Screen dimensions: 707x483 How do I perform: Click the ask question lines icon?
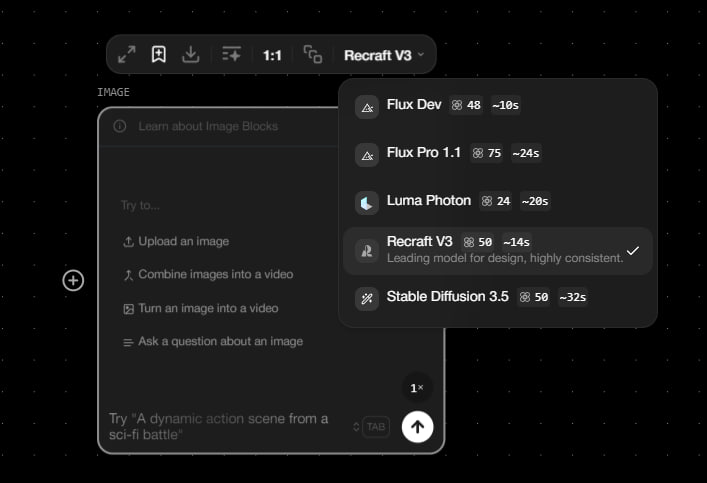pyautogui.click(x=129, y=343)
